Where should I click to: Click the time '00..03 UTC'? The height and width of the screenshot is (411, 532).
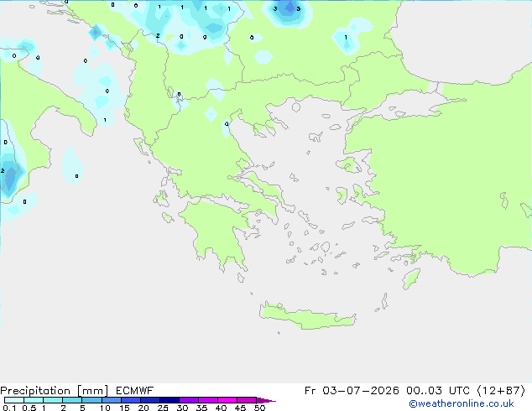438,391
